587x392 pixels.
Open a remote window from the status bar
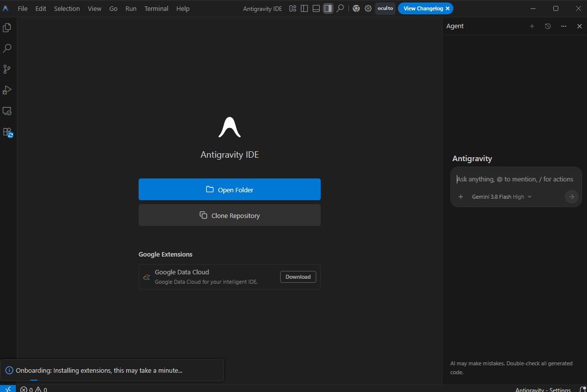(8, 389)
